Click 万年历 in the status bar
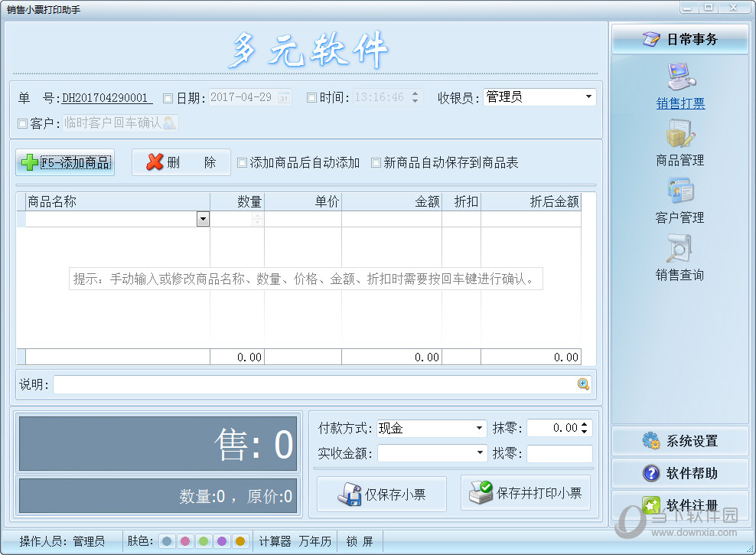The height and width of the screenshot is (555, 756). (x=314, y=541)
